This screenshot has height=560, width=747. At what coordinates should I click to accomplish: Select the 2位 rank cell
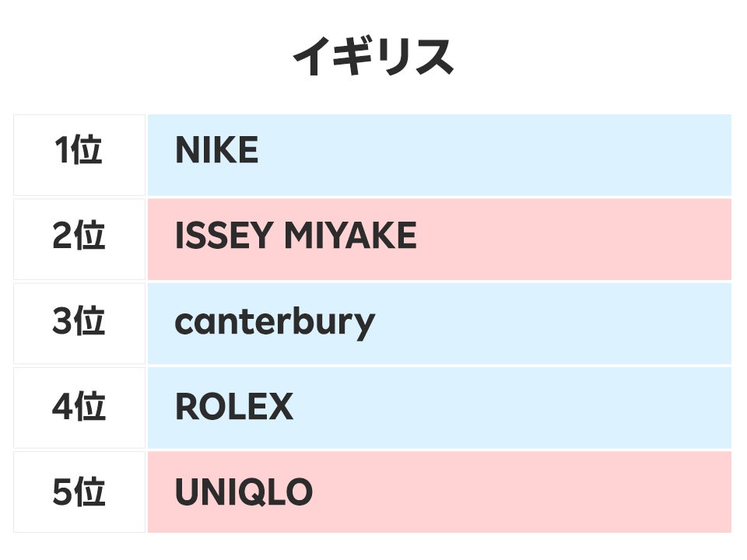pyautogui.click(x=79, y=236)
